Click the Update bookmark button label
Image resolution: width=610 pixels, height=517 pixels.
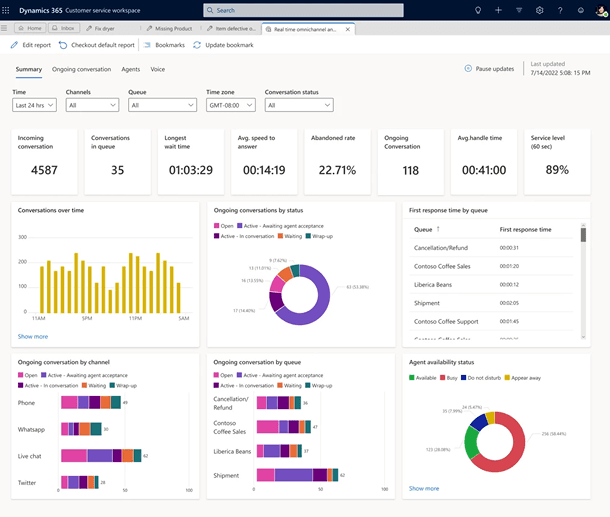coord(229,45)
